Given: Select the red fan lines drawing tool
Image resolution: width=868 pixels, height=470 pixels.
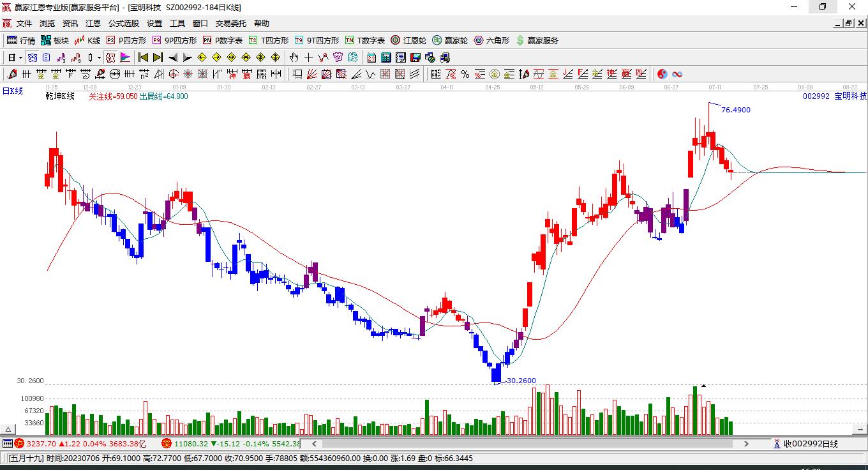Looking at the screenshot, I should 312,74.
